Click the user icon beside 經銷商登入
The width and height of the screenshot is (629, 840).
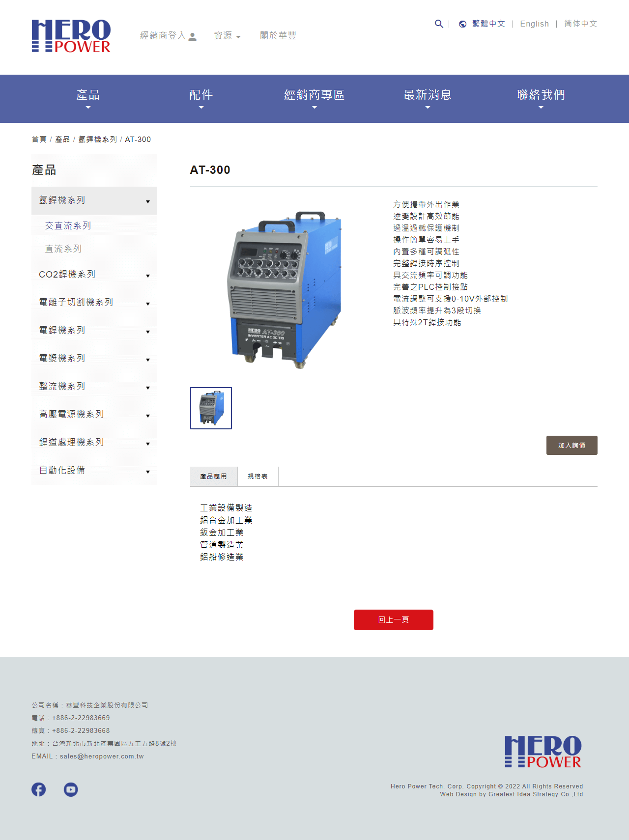pyautogui.click(x=193, y=36)
